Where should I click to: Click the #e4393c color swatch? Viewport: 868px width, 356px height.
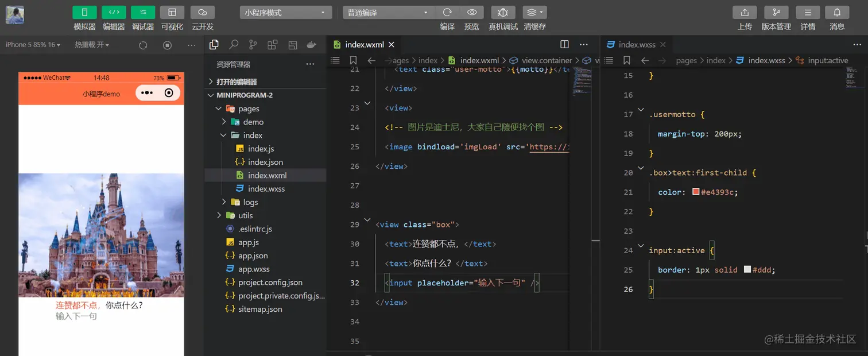coord(696,192)
